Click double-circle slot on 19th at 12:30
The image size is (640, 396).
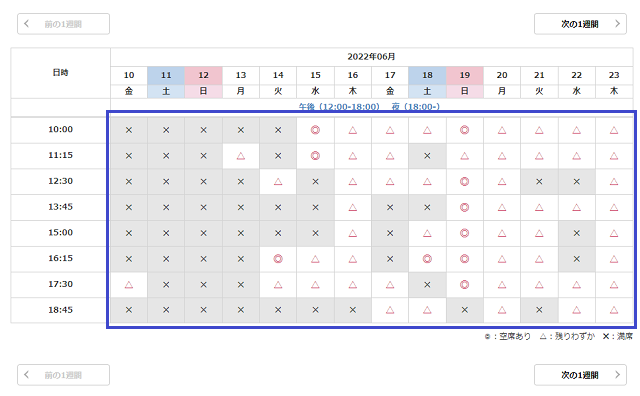464,182
